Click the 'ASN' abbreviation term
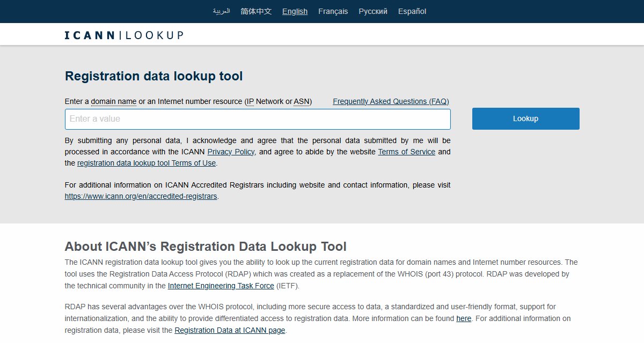The image size is (644, 343). 302,101
